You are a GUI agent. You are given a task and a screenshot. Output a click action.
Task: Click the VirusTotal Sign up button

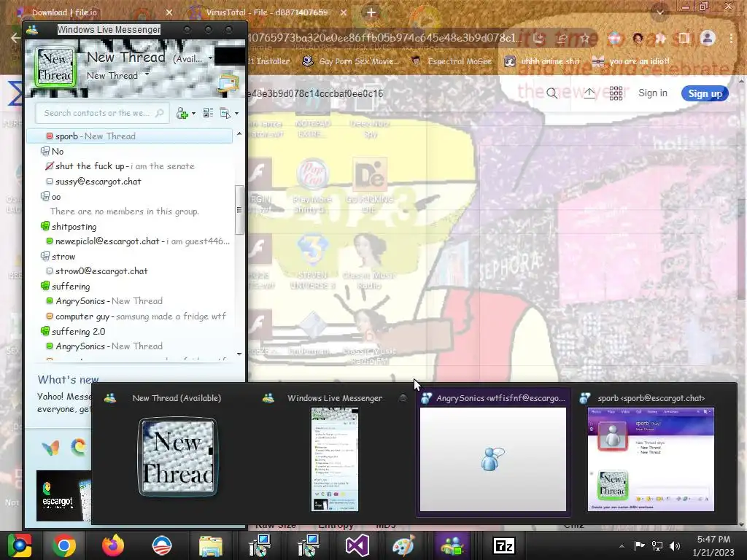[705, 94]
